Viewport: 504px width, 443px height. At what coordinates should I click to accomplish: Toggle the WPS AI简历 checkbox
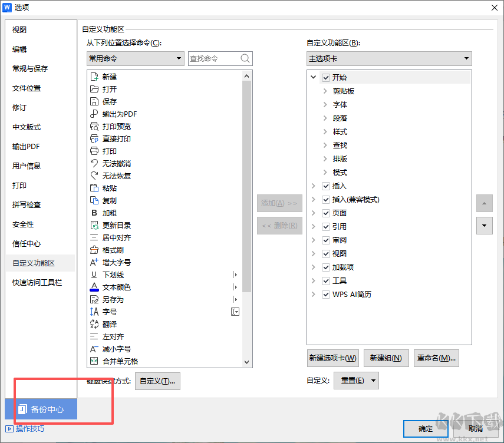tap(326, 295)
